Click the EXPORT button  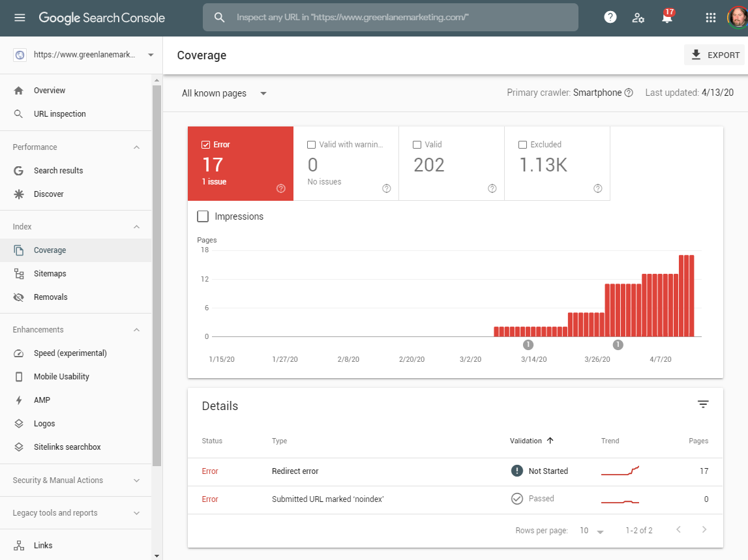(x=714, y=55)
